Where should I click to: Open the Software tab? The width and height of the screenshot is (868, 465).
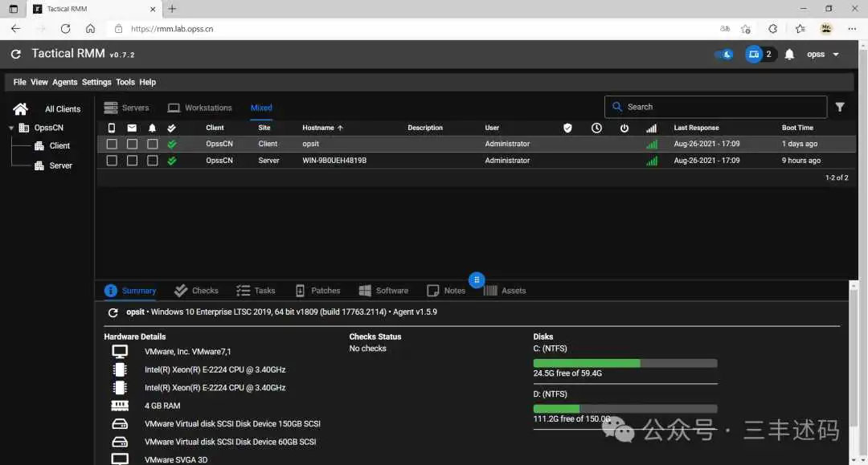(383, 291)
